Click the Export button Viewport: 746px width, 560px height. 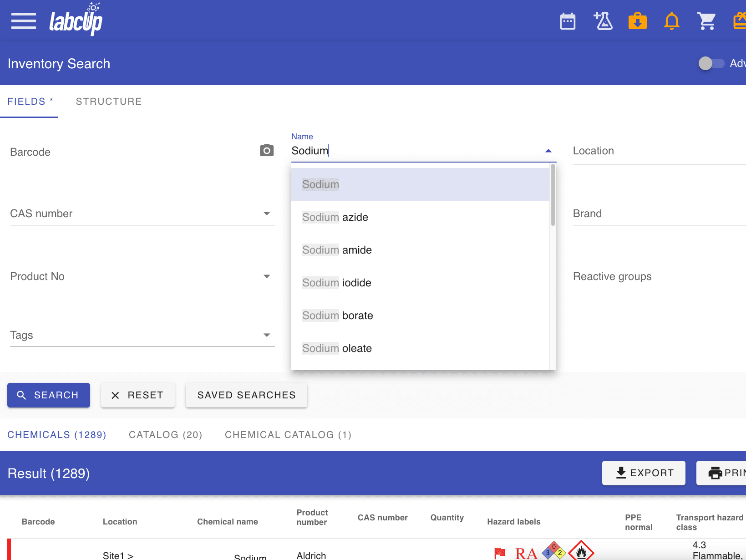tap(644, 473)
